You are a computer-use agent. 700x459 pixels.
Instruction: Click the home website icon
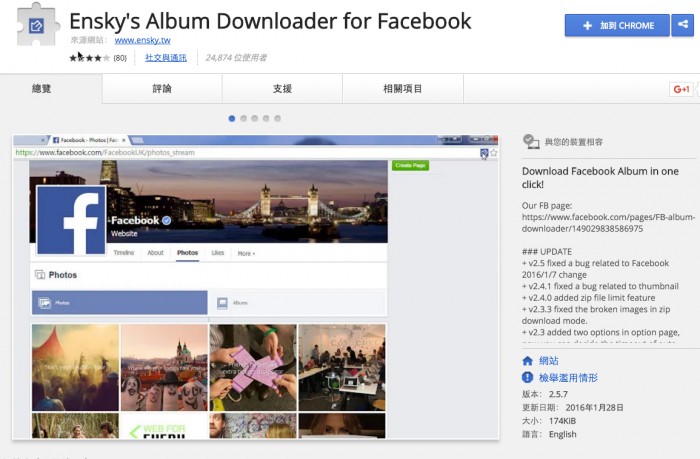pos(527,361)
